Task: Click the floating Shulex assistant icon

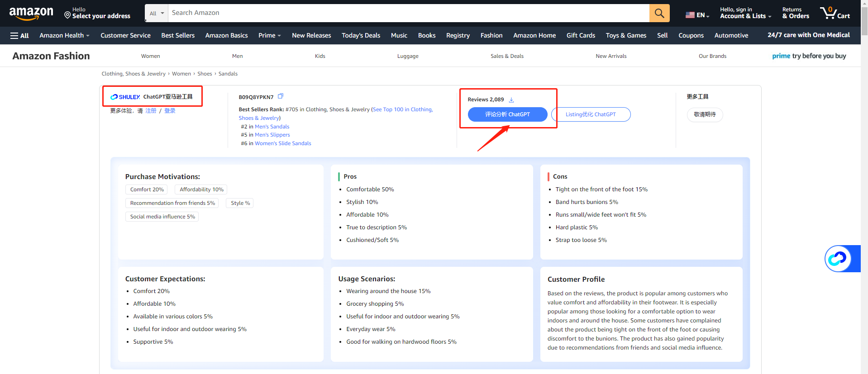Action: tap(838, 259)
